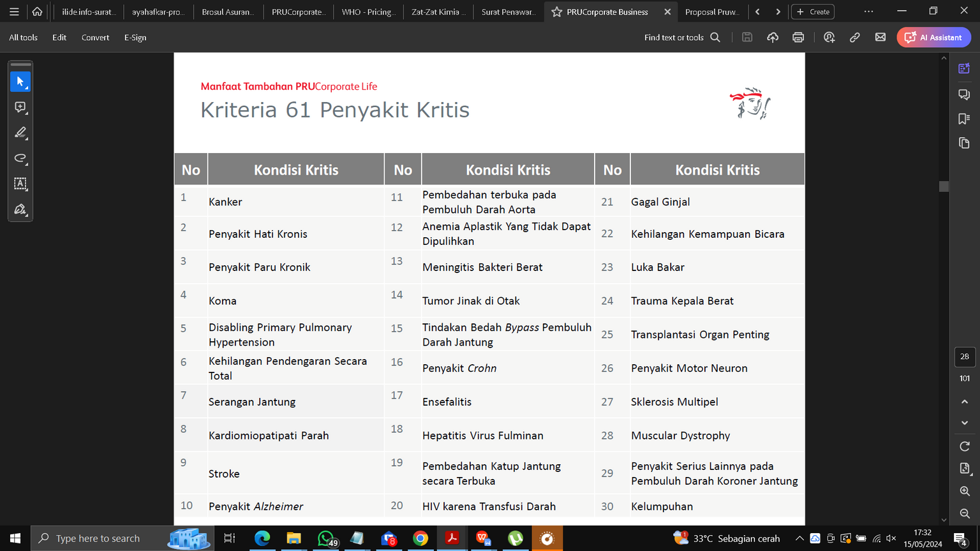Open Task View on taskbar
Image resolution: width=980 pixels, height=551 pixels.
230,538
